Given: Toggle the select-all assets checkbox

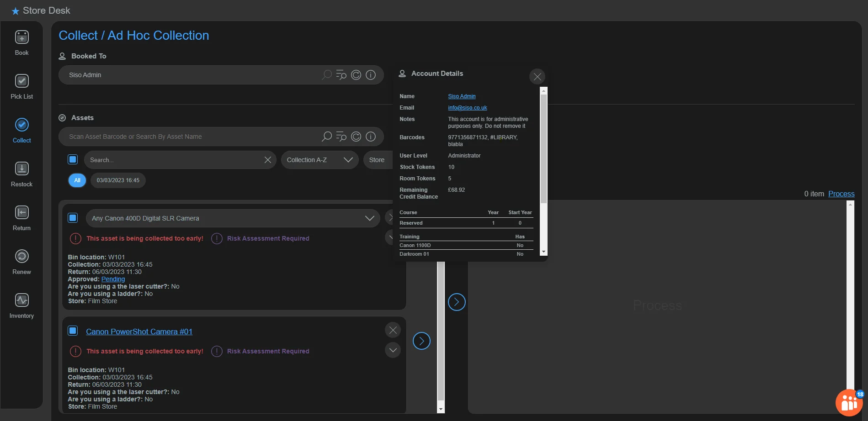Looking at the screenshot, I should 73,159.
